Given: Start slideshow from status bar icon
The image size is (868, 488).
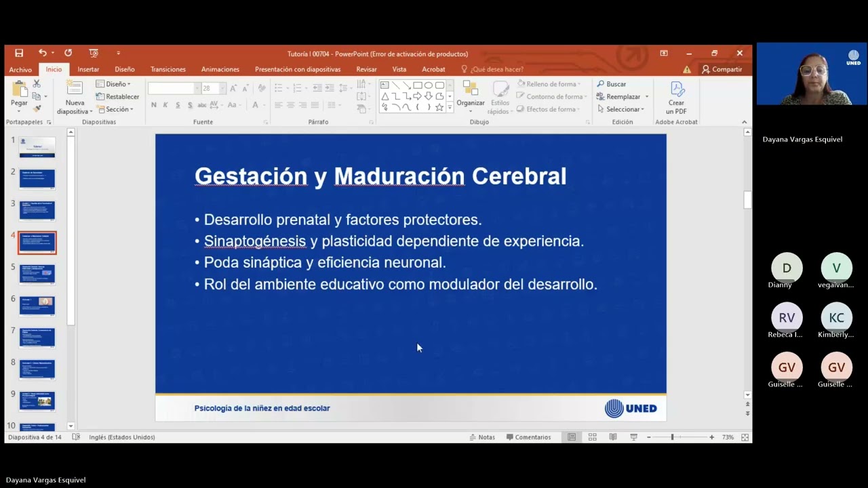Looking at the screenshot, I should click(633, 437).
